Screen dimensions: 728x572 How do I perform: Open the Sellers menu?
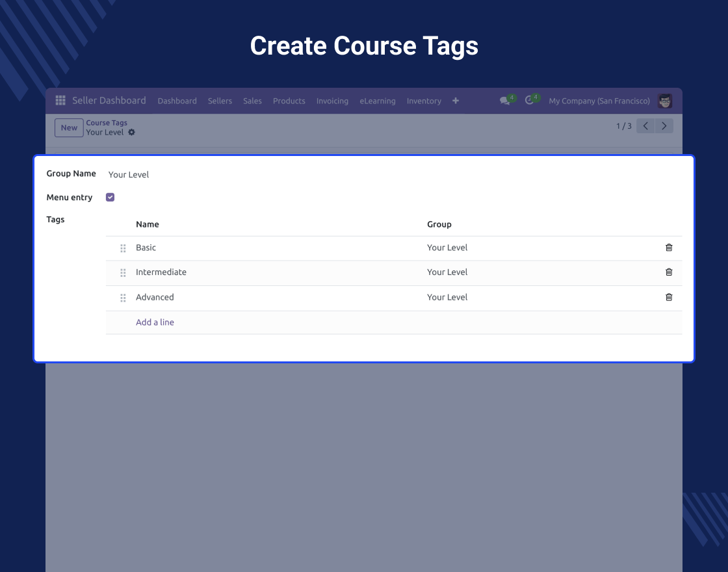click(x=220, y=101)
